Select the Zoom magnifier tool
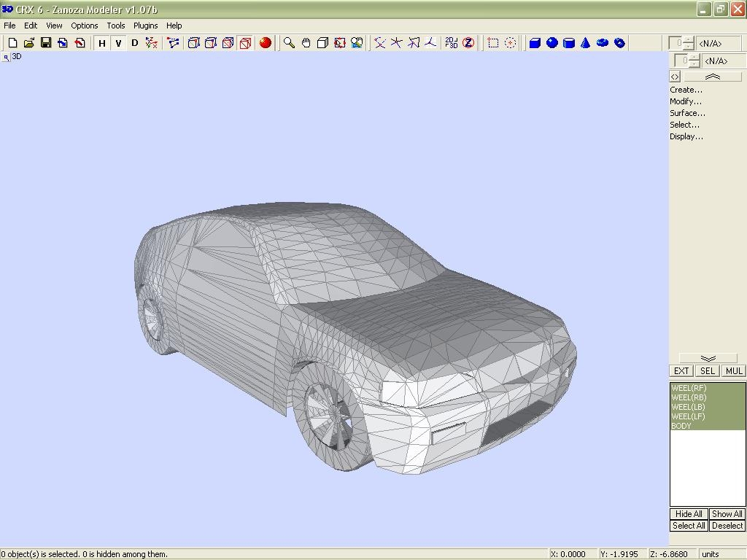 (289, 43)
